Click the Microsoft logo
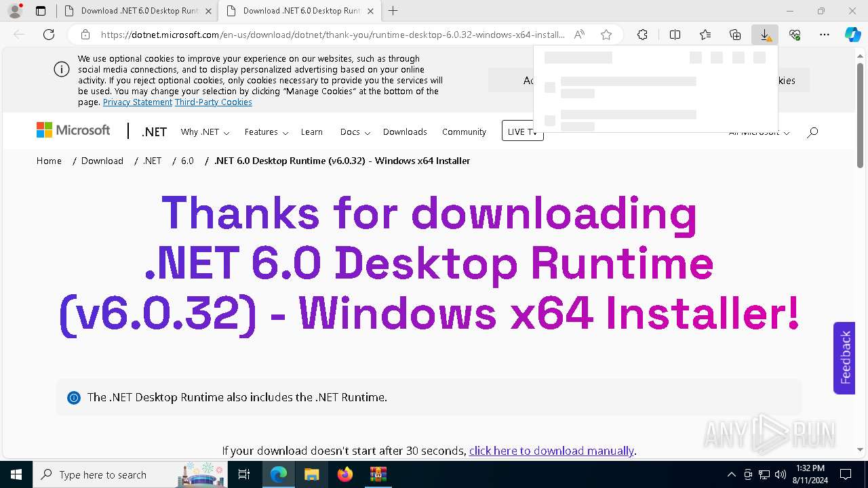 (73, 130)
